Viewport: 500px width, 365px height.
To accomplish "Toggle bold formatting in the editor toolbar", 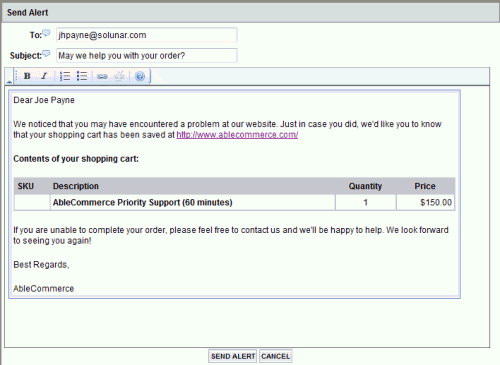I will [x=27, y=76].
